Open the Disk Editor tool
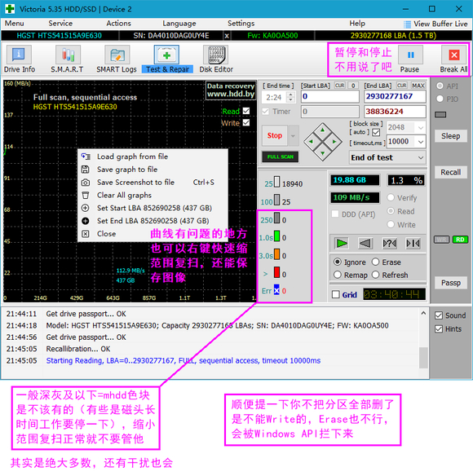 tap(216, 59)
